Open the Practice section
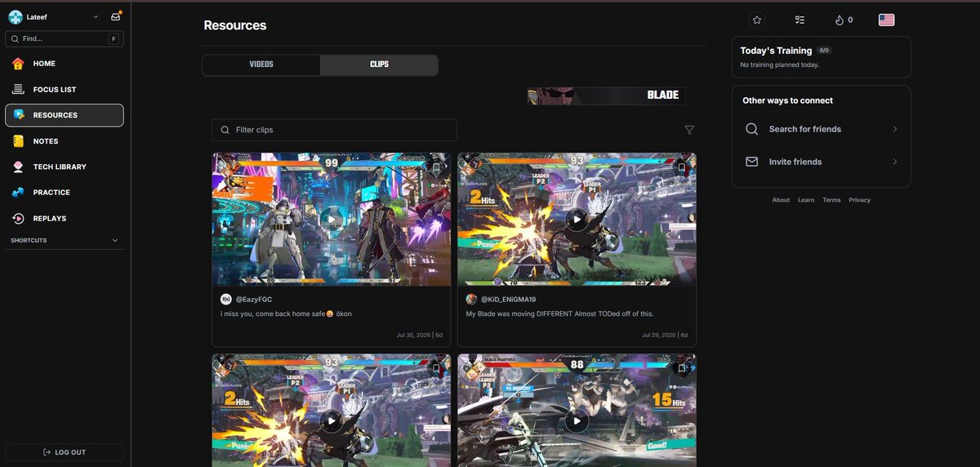Image resolution: width=980 pixels, height=467 pixels. point(65,193)
